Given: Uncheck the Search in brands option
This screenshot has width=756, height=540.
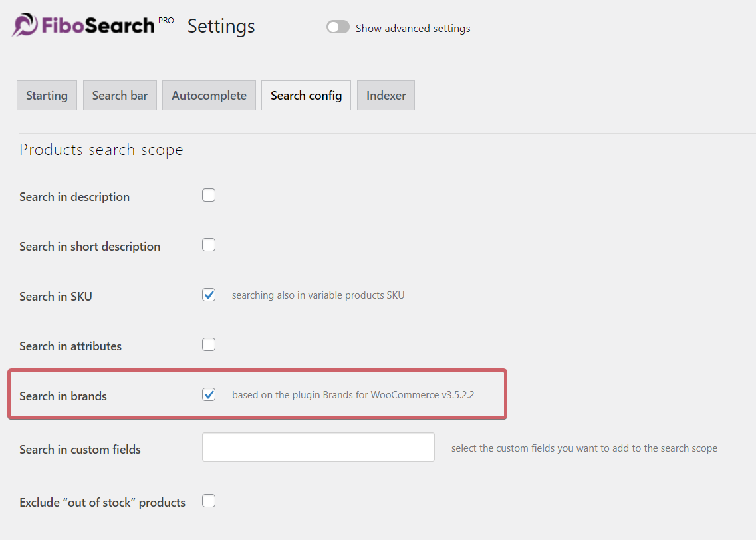Looking at the screenshot, I should (x=208, y=394).
